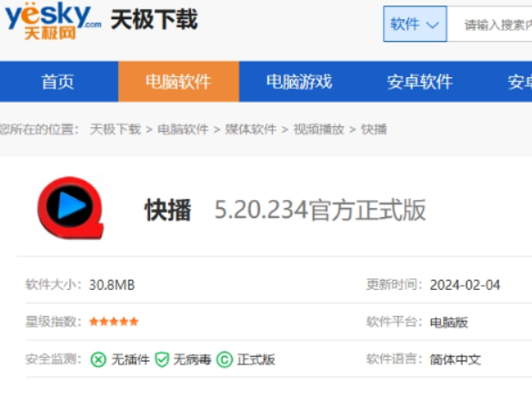Viewport: 532px width, 399px height.
Task: Open the 媒体软件 breadcrumb link
Action: [x=251, y=129]
